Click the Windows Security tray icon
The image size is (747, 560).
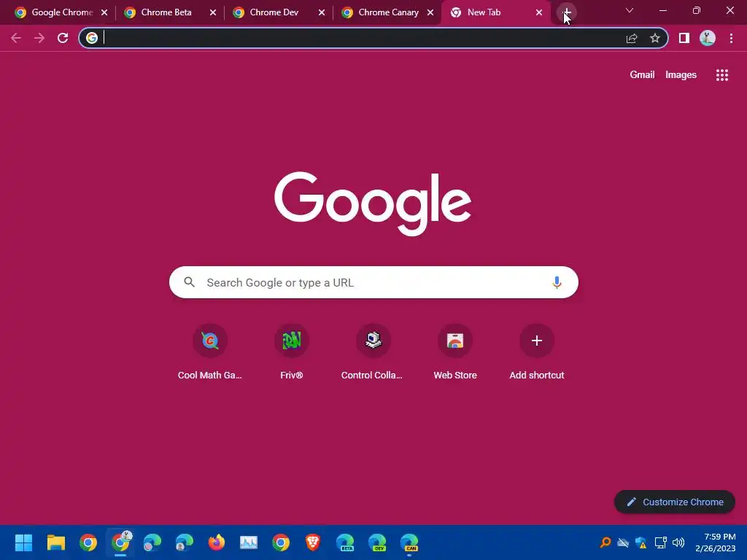click(x=641, y=542)
